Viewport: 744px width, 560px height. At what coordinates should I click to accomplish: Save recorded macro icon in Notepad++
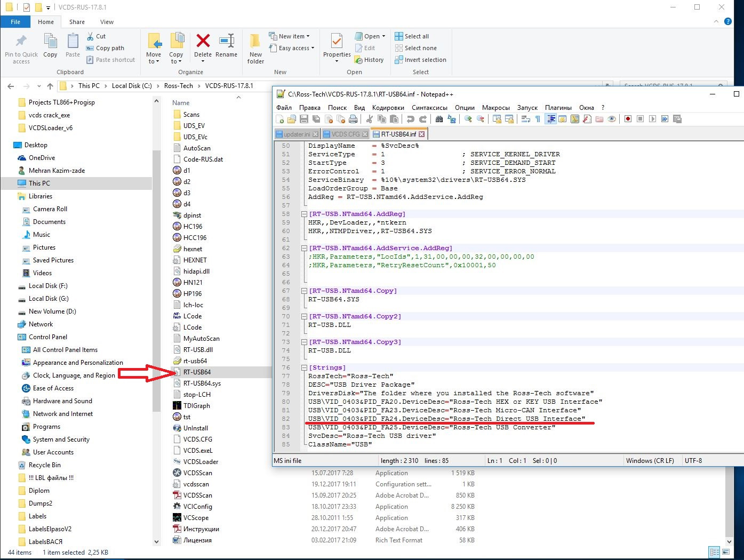pyautogui.click(x=677, y=119)
